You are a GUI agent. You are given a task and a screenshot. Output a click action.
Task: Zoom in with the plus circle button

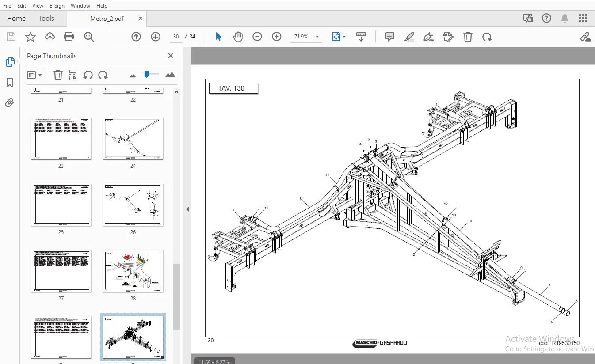point(277,37)
